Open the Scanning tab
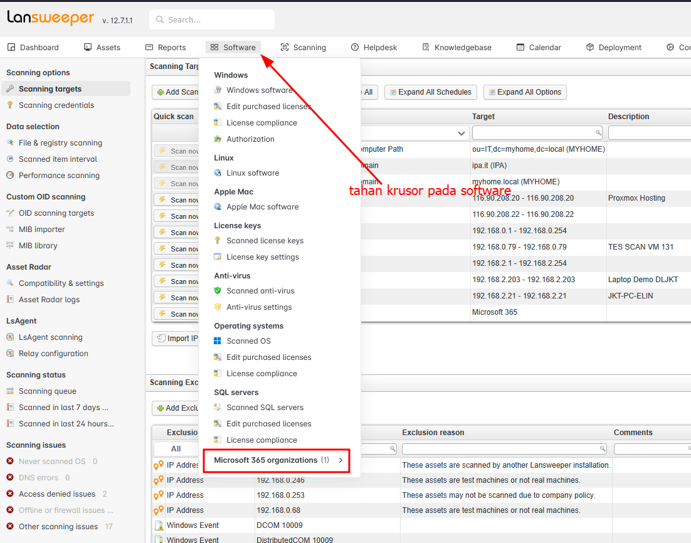Viewport: 691px width, 543px height. pos(304,47)
